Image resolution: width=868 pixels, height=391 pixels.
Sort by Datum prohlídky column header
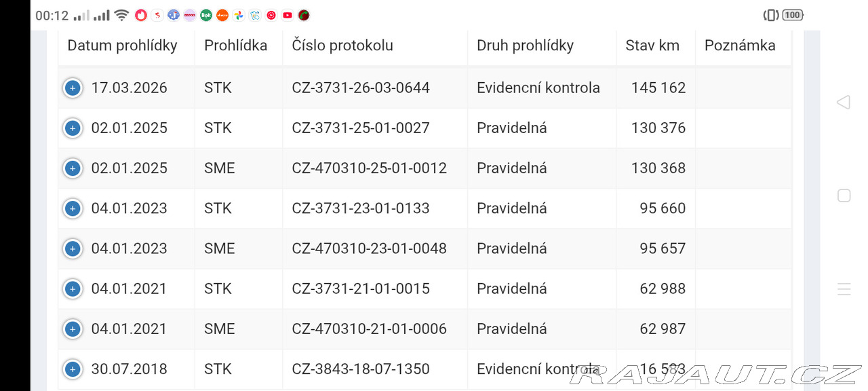point(122,45)
